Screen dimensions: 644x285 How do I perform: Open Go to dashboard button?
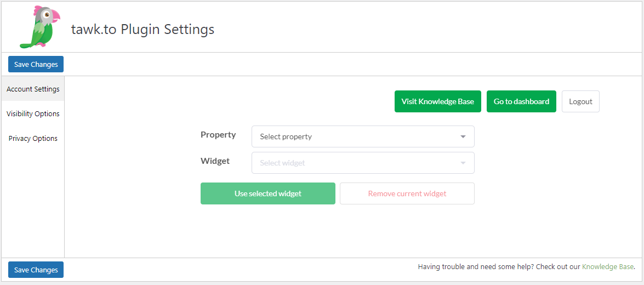(521, 101)
